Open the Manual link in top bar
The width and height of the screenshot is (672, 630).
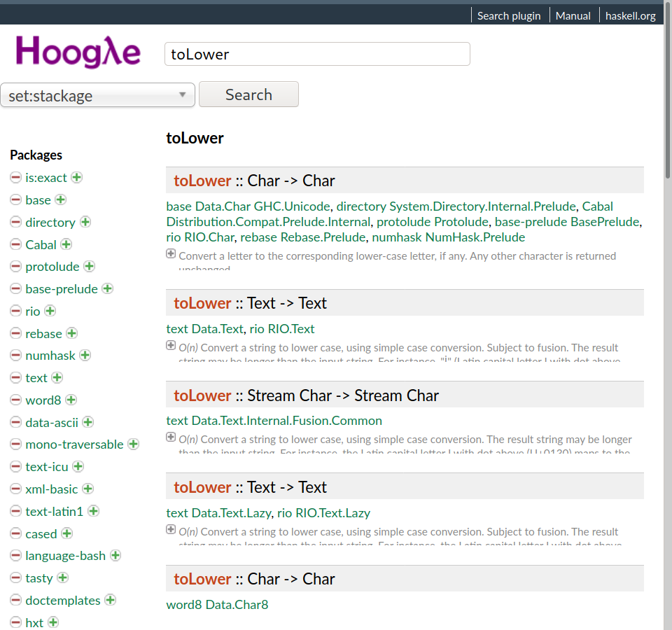pos(573,15)
